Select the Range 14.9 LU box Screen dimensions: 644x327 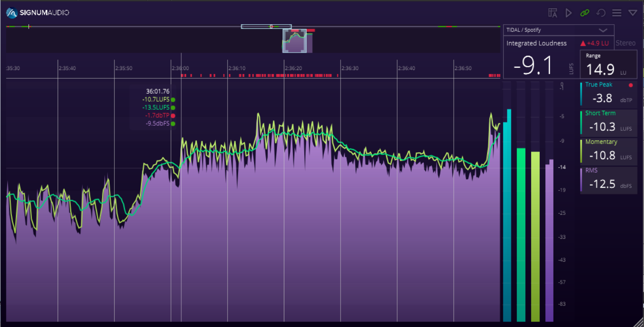pos(608,64)
